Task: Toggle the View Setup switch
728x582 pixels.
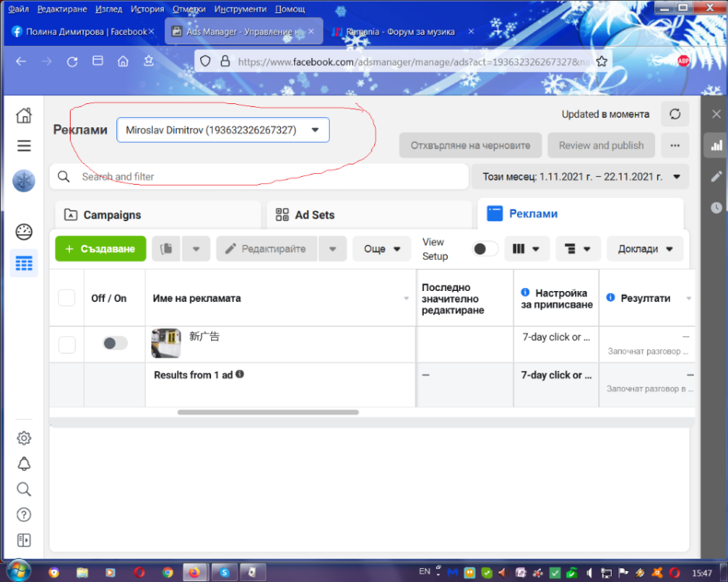Action: [485, 249]
